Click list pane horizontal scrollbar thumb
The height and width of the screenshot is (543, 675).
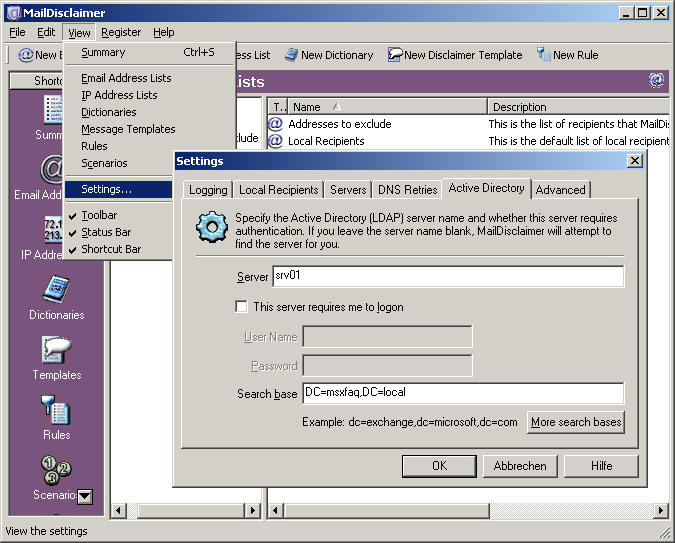(386, 511)
